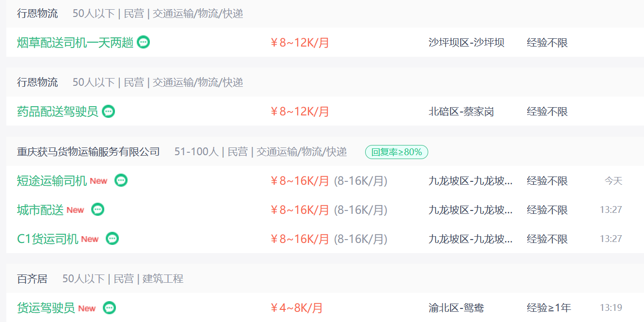Open the 烟草配送司机一天两趟 job posting
644x322 pixels.
75,43
